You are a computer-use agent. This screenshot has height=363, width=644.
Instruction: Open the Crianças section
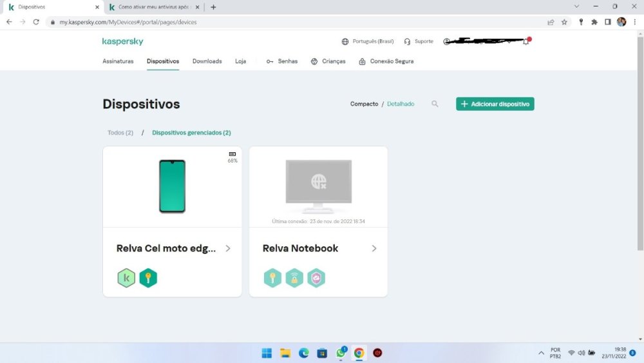click(x=328, y=61)
